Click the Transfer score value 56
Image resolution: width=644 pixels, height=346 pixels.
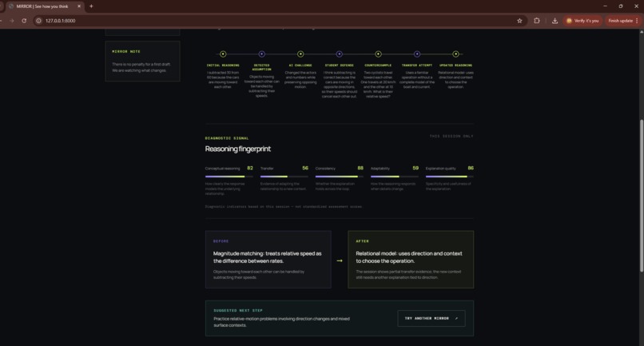tap(305, 168)
